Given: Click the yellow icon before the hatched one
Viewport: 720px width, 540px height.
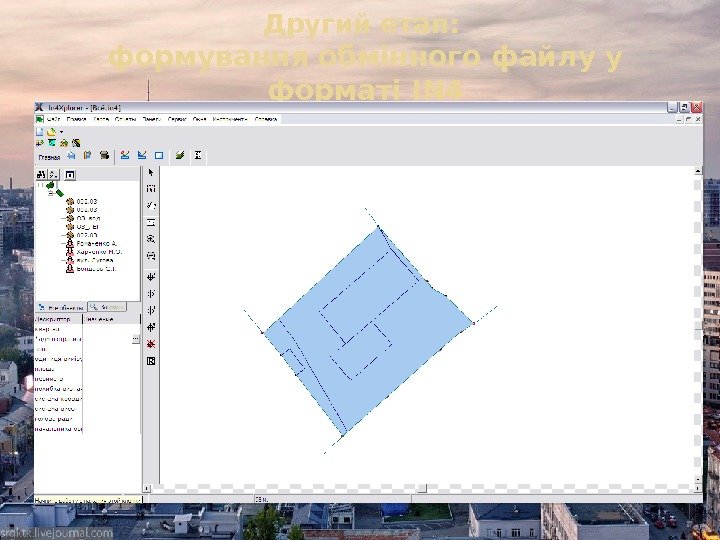Looking at the screenshot, I should pos(64,143).
